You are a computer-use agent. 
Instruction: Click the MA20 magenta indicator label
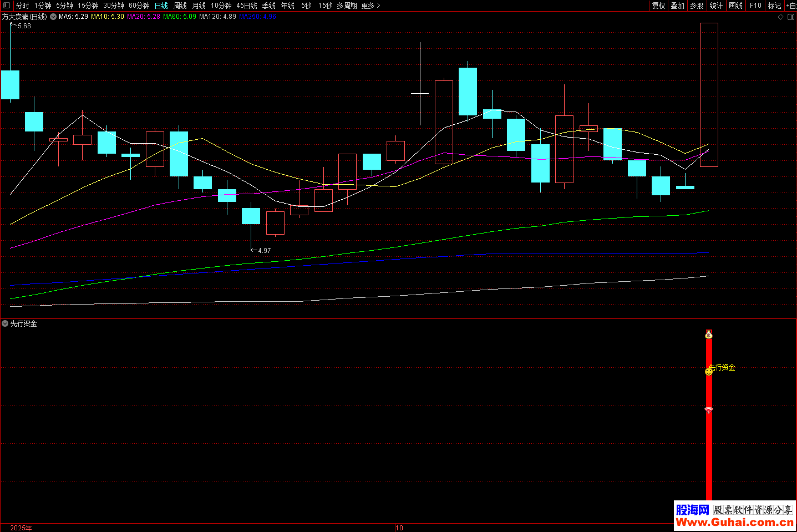(143, 17)
